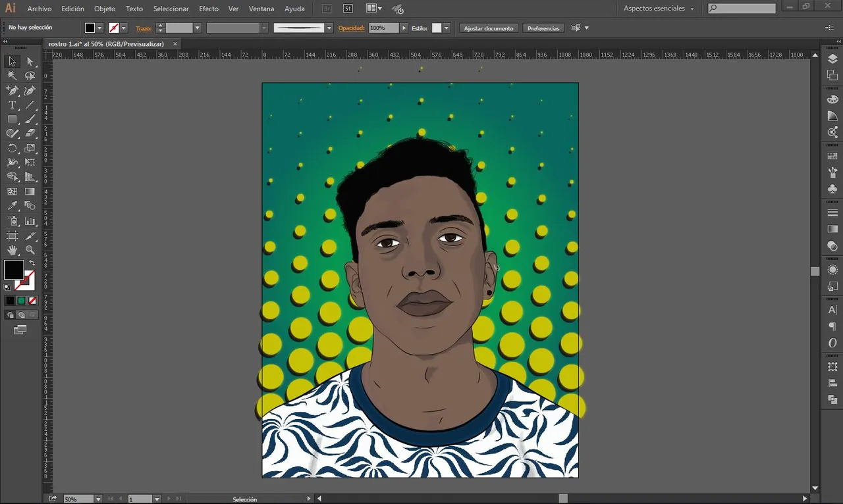This screenshot has width=843, height=504.
Task: Select the Scale tool
Action: (30, 148)
